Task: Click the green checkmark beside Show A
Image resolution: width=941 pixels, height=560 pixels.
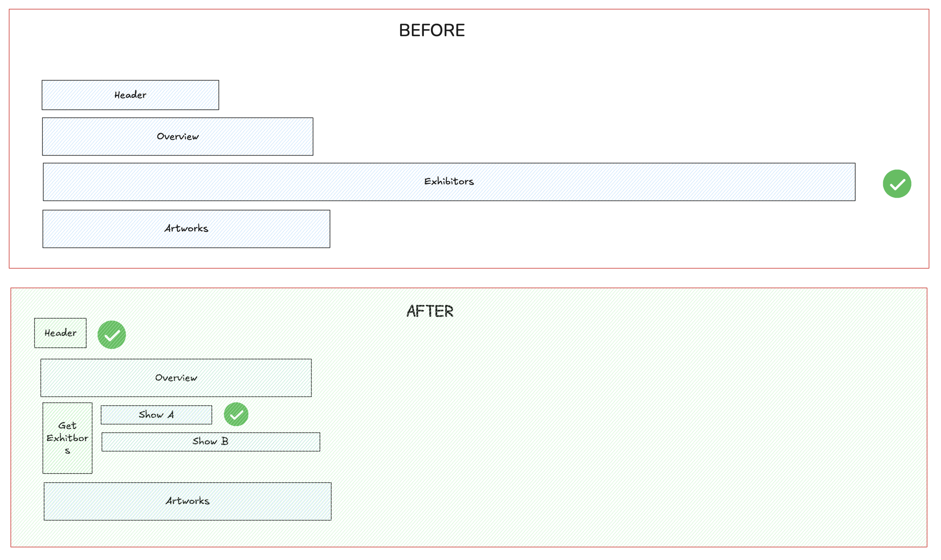Action: pyautogui.click(x=236, y=414)
